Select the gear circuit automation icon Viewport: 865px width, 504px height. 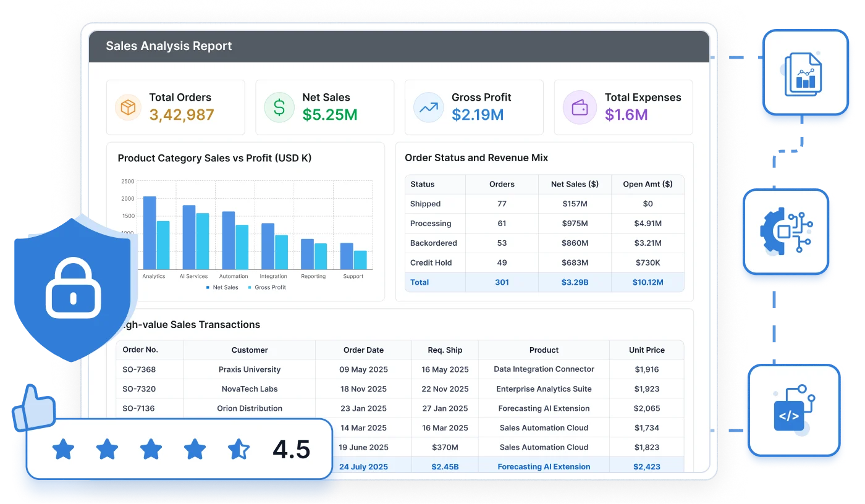(785, 232)
